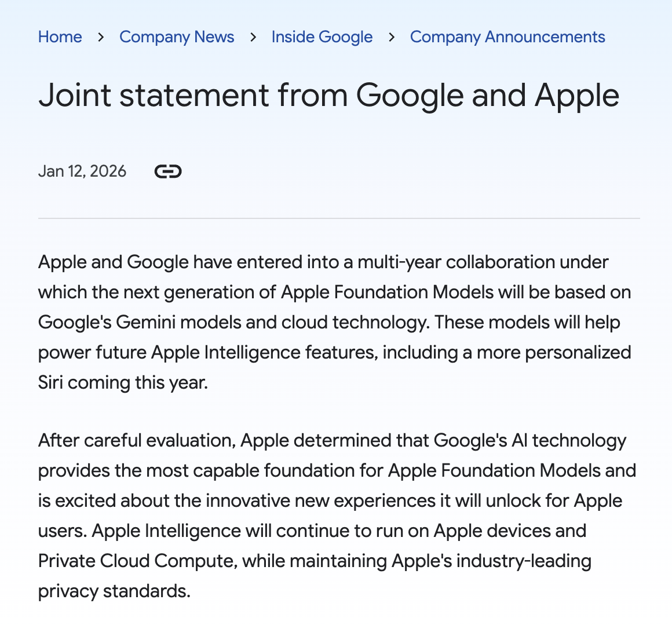Click the horizontal divider below the date
Viewport: 672px width, 636px height.
[339, 218]
